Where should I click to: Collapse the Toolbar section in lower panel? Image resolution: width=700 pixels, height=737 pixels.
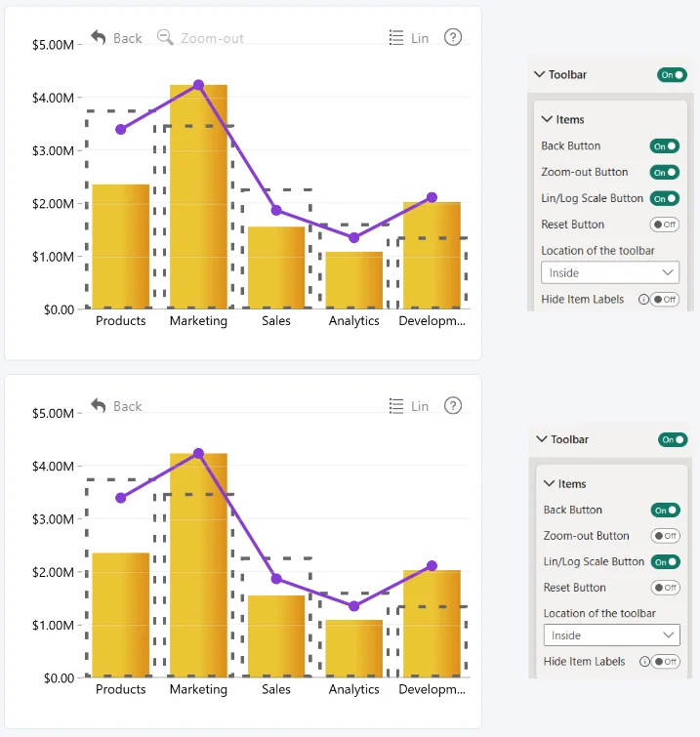[542, 439]
